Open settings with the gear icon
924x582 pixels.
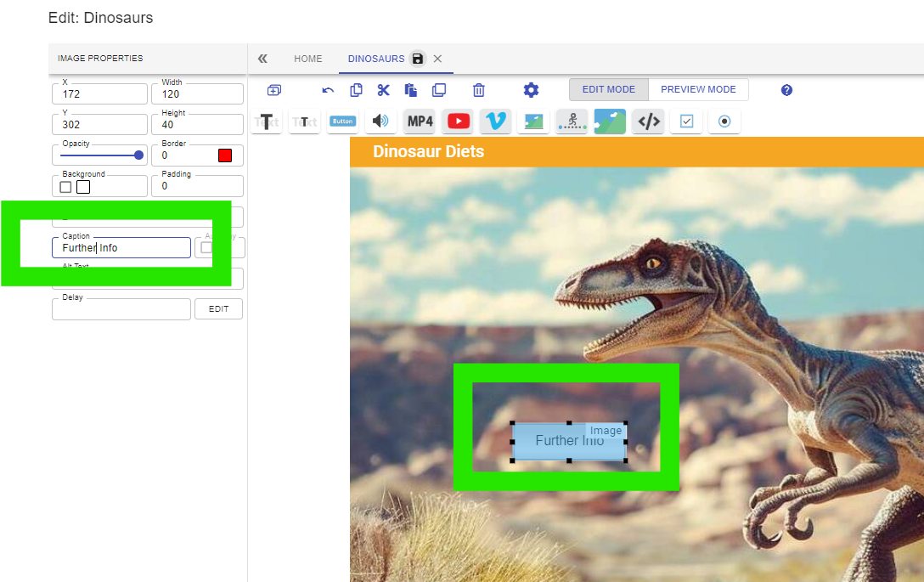531,90
